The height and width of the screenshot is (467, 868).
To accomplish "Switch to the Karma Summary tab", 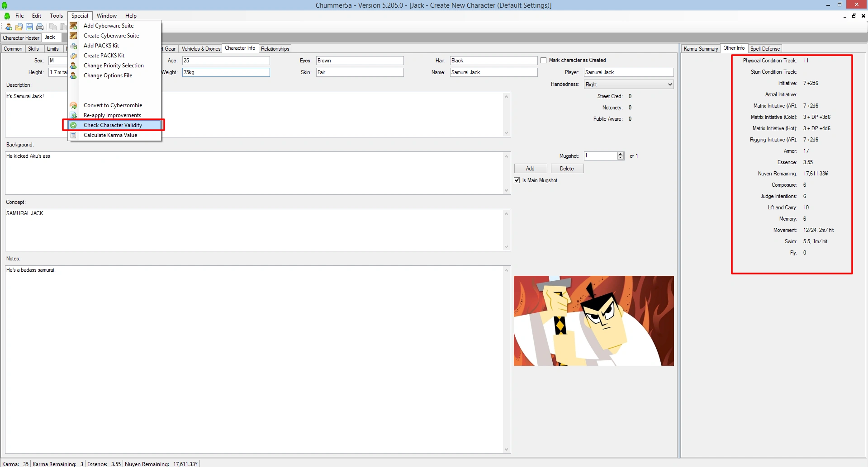I will click(x=701, y=49).
